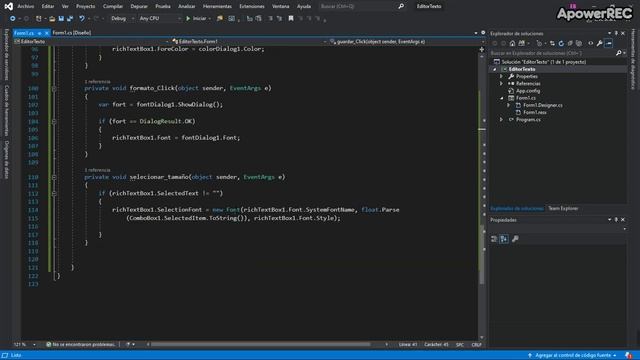Viewport: 640px width, 360px height.
Task: Click the collapse all icon in Solution Explorer
Action: 570,43
